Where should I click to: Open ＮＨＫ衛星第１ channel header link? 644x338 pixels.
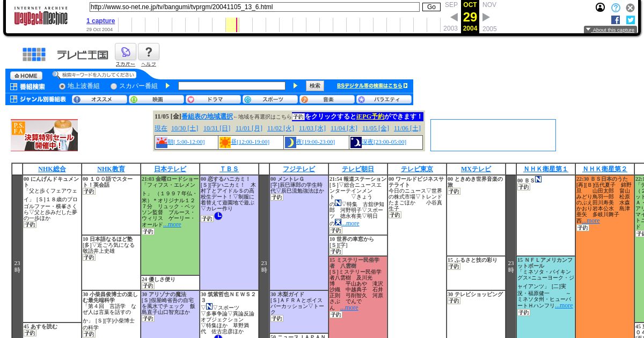(546, 169)
